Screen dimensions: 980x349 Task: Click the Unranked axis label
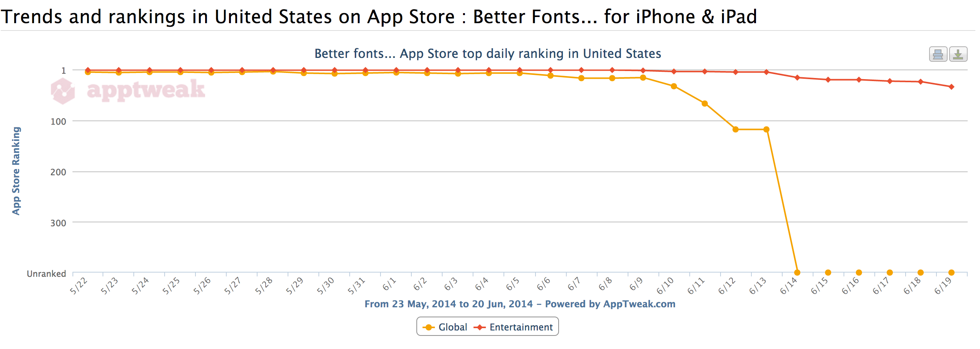[46, 274]
